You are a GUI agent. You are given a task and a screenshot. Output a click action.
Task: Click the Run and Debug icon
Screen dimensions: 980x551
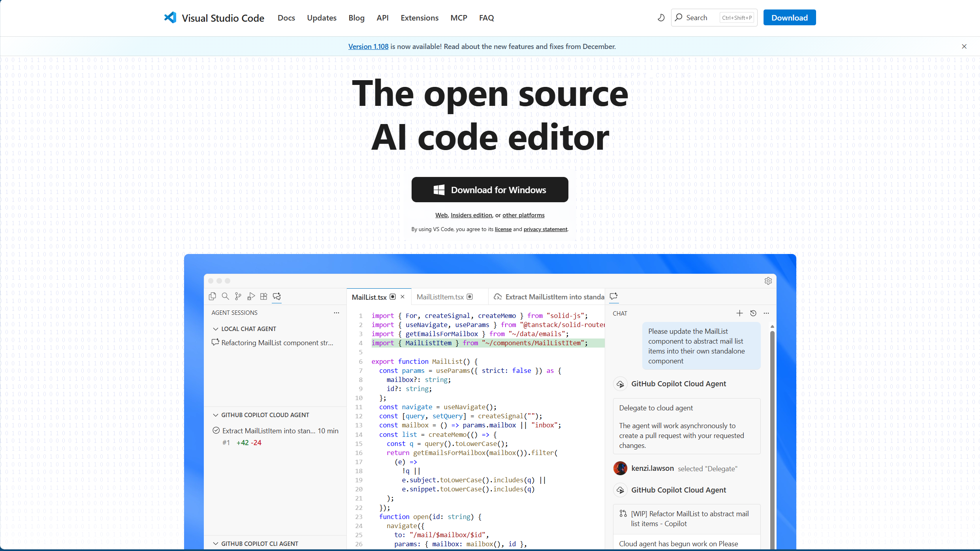point(251,296)
